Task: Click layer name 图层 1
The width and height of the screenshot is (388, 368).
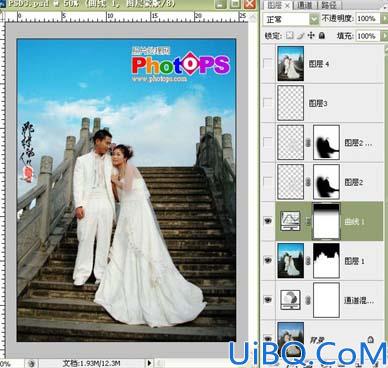Action: click(x=354, y=261)
